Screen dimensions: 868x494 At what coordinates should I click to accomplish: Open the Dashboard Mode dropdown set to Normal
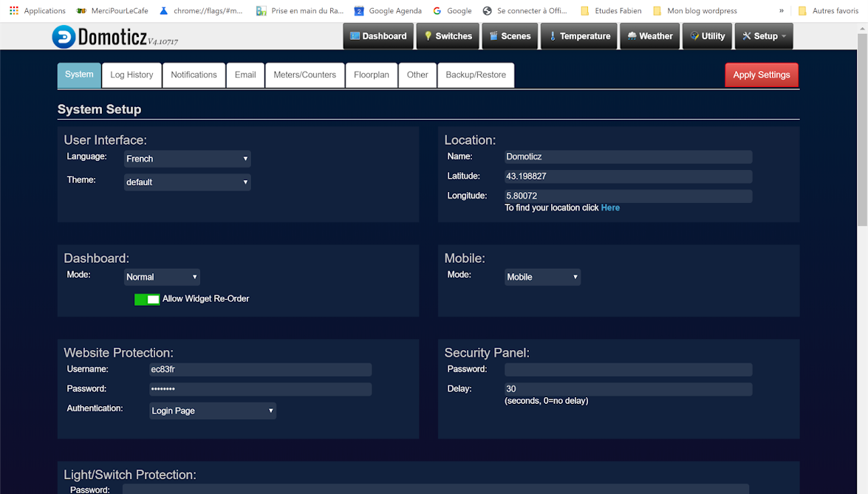162,277
